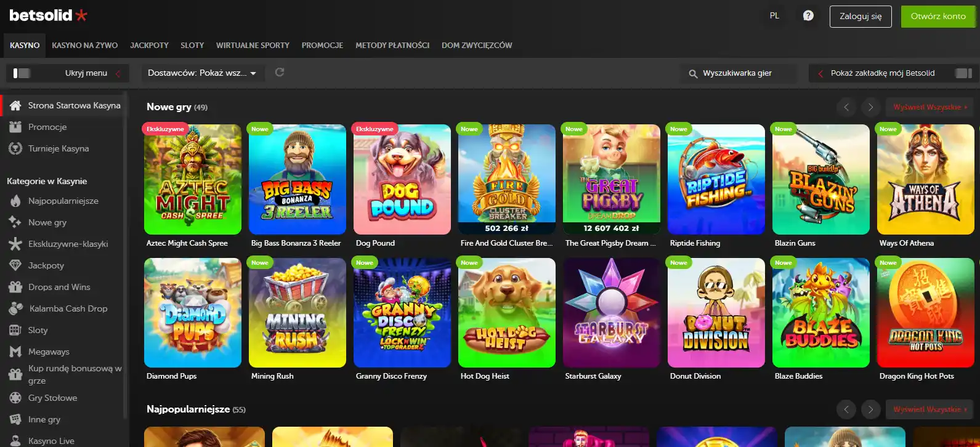Toggle the mój Betsolid tab switch
This screenshot has height=447, width=980.
963,73
